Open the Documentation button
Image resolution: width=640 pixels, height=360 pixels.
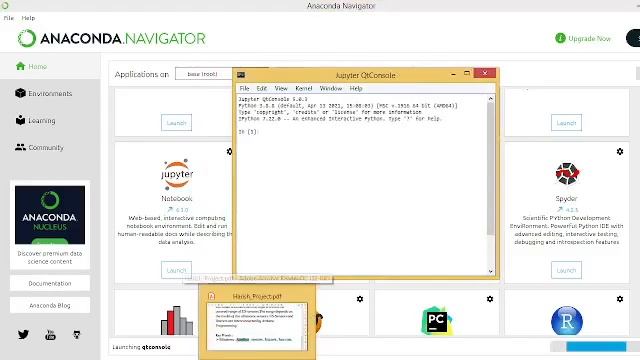click(50, 283)
